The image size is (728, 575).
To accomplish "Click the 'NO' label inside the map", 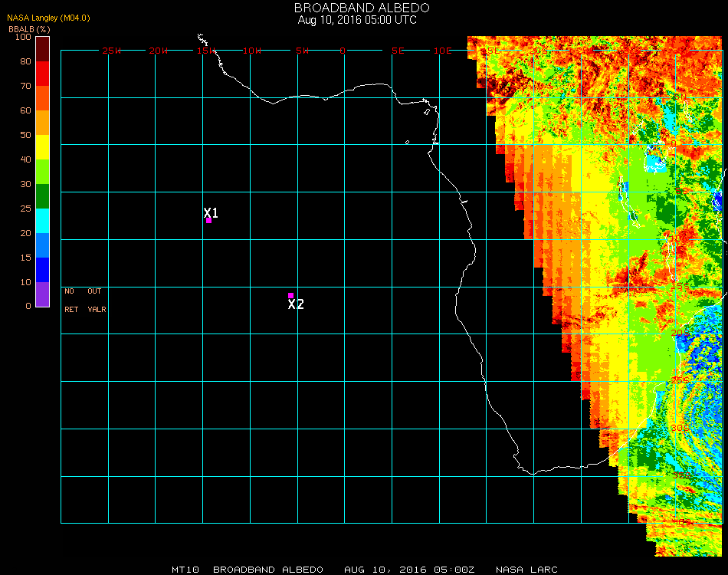I will coord(69,291).
